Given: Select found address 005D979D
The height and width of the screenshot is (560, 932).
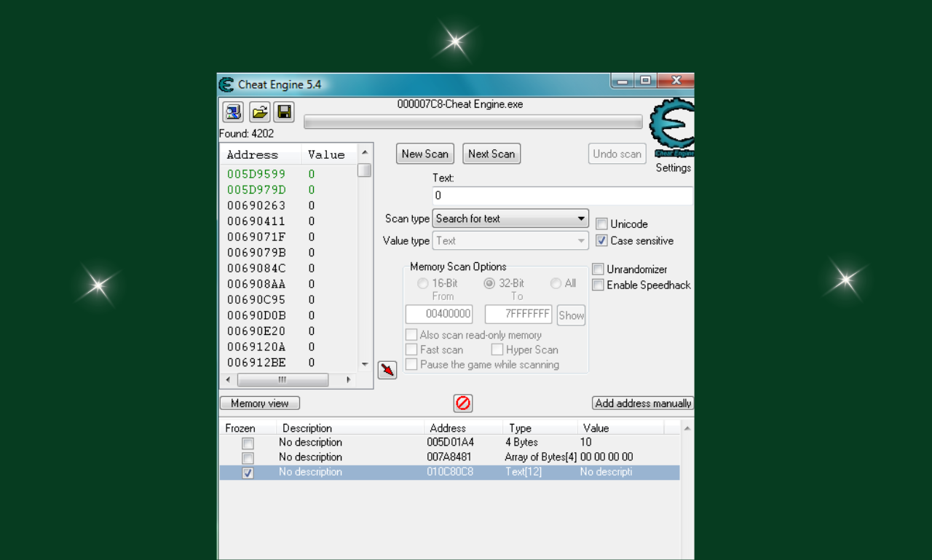Looking at the screenshot, I should click(256, 190).
